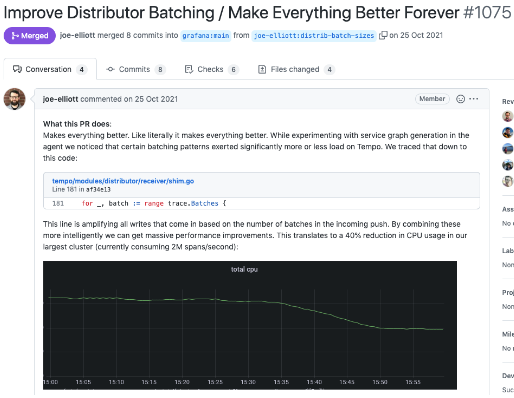Open the 'on 25 Oct 2021' comment timestamp

pos(151,99)
